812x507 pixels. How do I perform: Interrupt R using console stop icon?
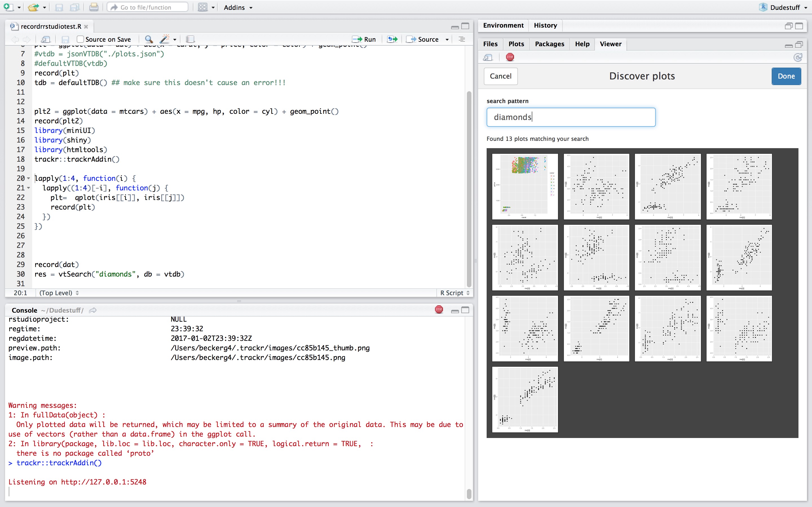(x=438, y=310)
